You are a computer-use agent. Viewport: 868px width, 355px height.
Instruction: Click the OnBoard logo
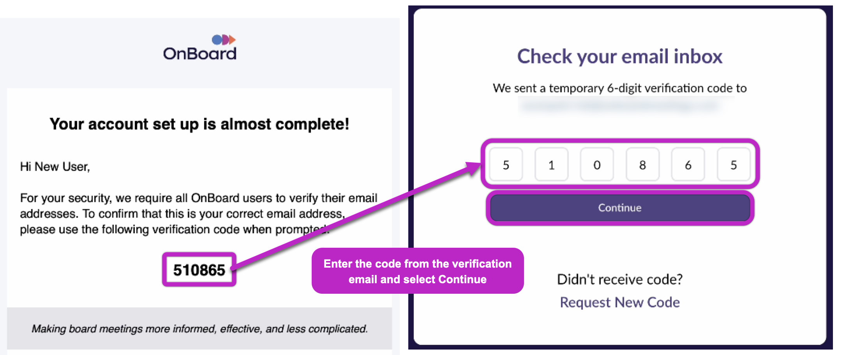pyautogui.click(x=199, y=46)
